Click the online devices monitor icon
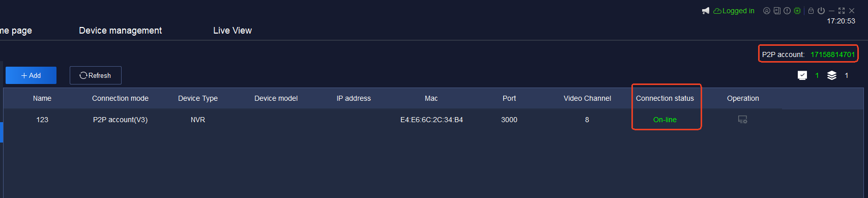Image resolution: width=868 pixels, height=198 pixels. 802,75
